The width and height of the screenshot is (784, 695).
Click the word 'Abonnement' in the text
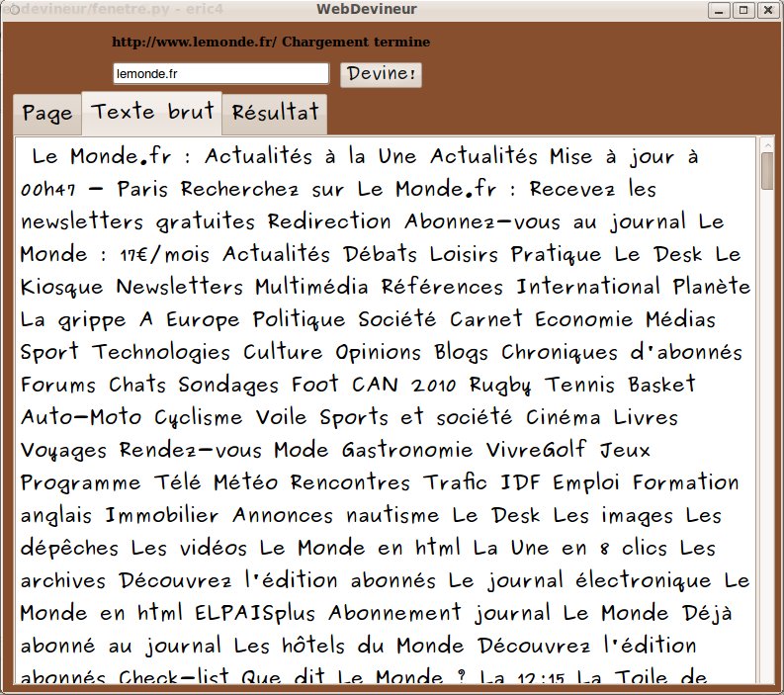coord(395,613)
